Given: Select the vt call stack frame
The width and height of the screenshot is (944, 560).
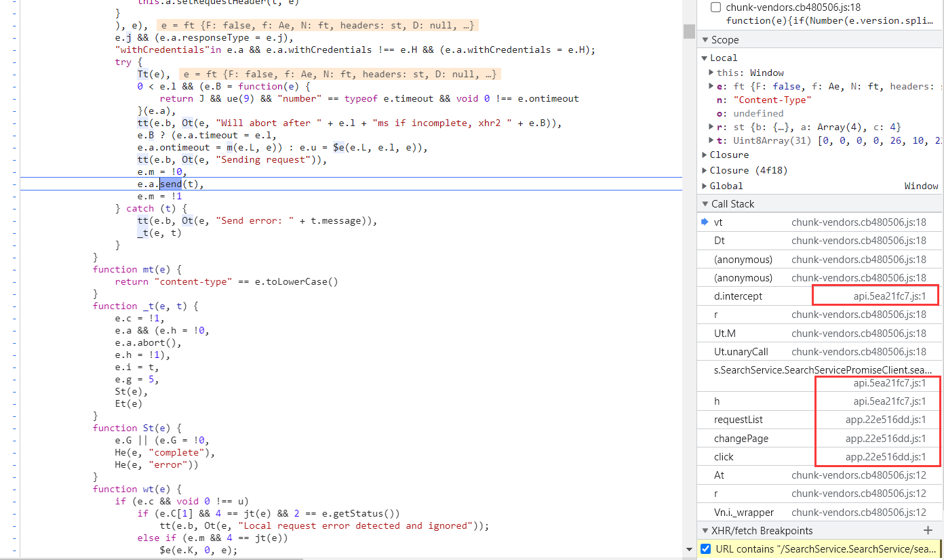Looking at the screenshot, I should pos(821,222).
